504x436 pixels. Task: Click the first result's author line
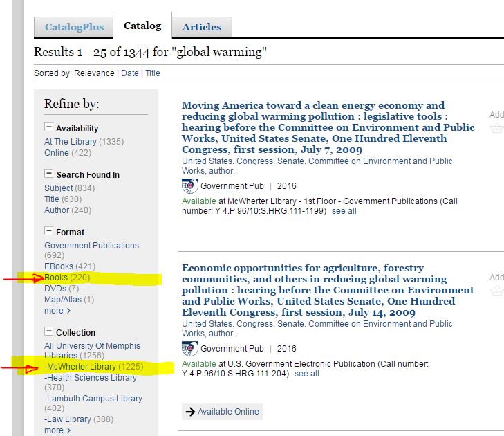[317, 165]
